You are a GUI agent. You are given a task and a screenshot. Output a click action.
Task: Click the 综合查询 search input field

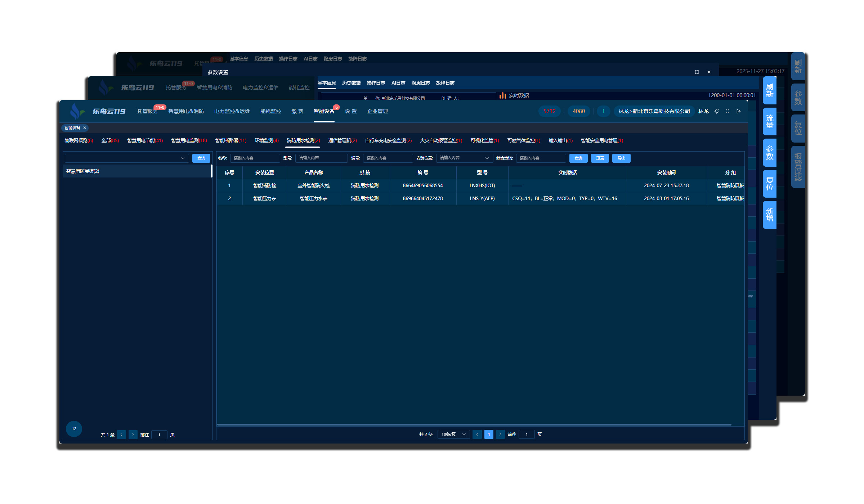point(541,158)
